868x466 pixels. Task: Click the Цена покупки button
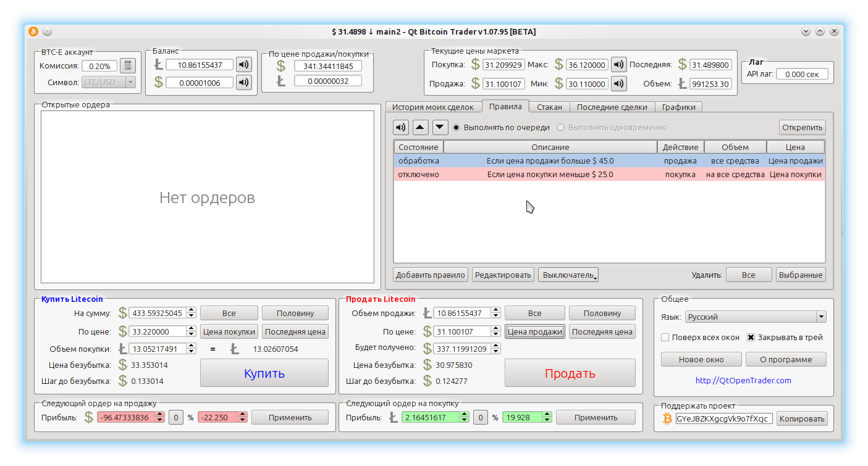[x=229, y=331]
